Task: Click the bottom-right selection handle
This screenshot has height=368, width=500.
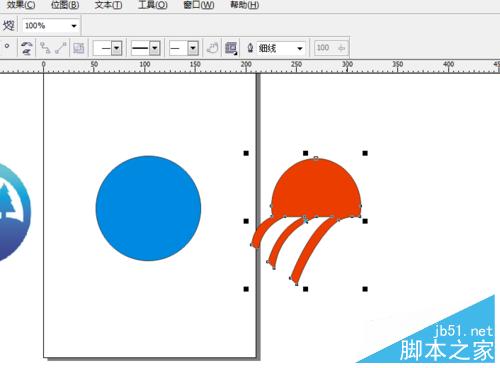Action: [x=365, y=289]
